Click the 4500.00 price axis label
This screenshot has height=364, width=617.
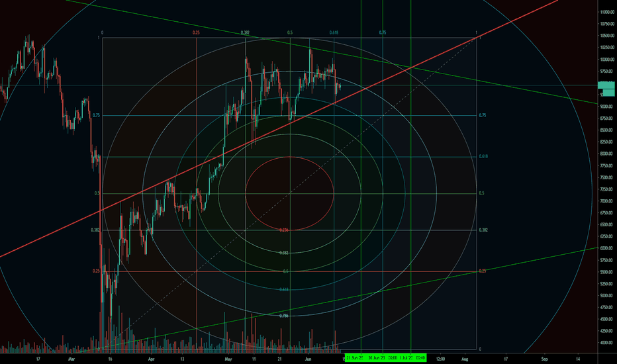point(607,319)
